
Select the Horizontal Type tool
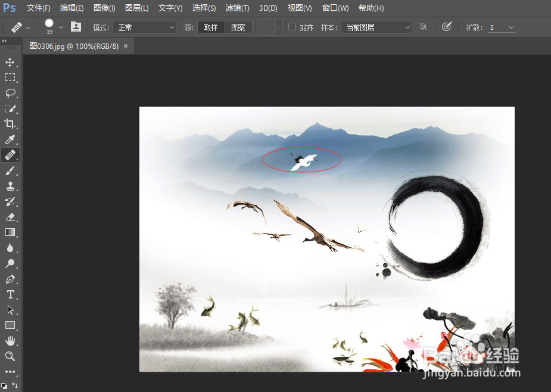click(10, 295)
